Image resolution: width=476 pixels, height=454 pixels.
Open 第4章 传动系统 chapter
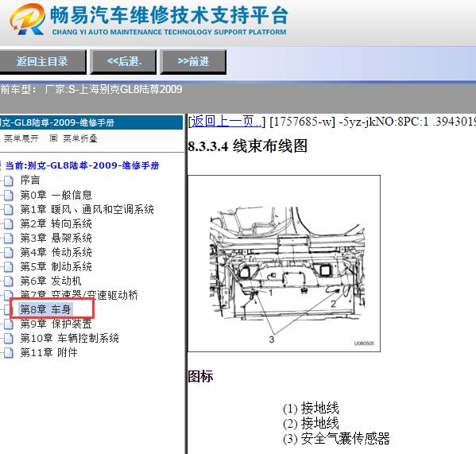(x=56, y=252)
